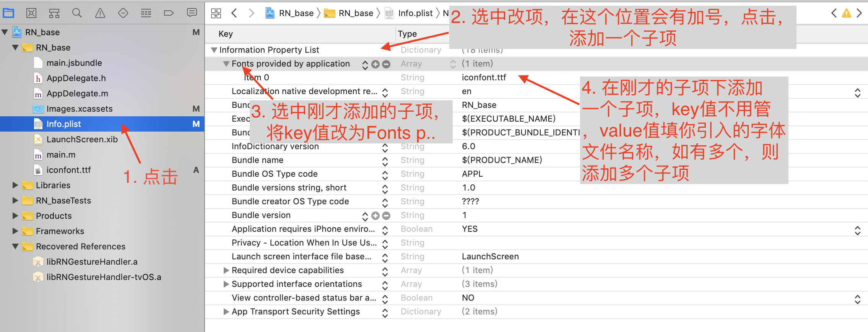Viewport: 868px width, 332px height.
Task: Select Images.xcassets in navigator
Action: coord(80,109)
